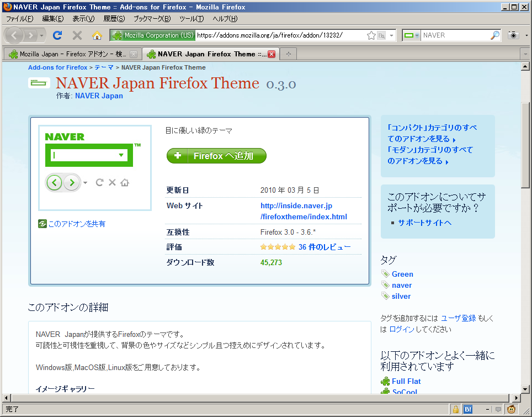
Task: Click the Hatena B! icon in the status bar
Action: (468, 409)
